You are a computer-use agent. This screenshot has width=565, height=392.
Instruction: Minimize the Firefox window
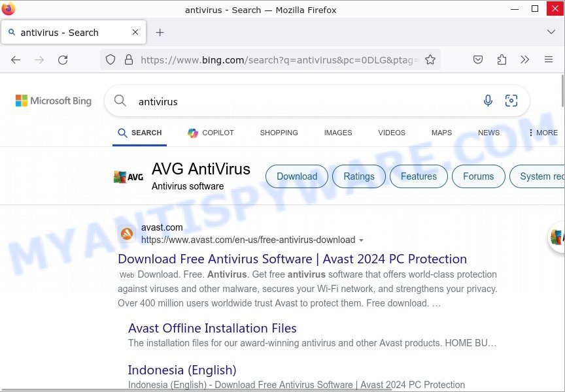(x=515, y=8)
